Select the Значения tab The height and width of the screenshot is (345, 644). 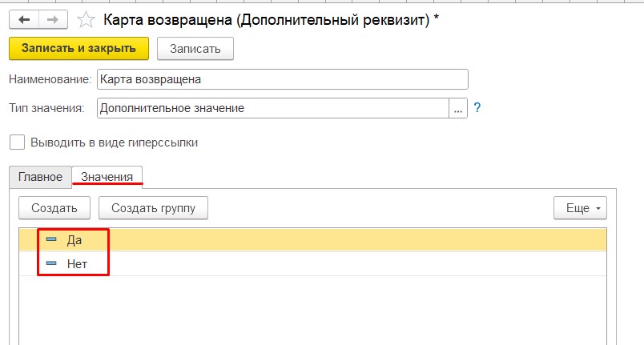tap(107, 176)
